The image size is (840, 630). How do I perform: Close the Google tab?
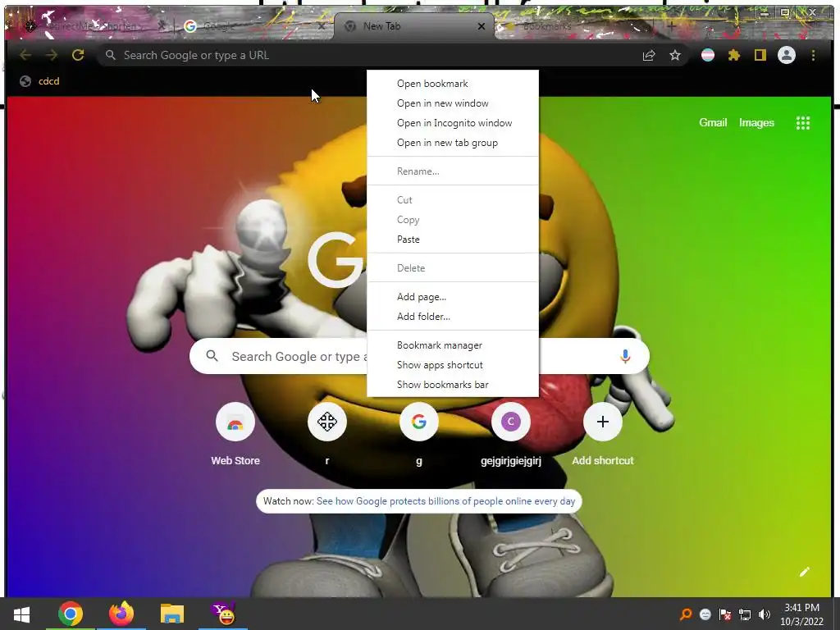click(321, 25)
